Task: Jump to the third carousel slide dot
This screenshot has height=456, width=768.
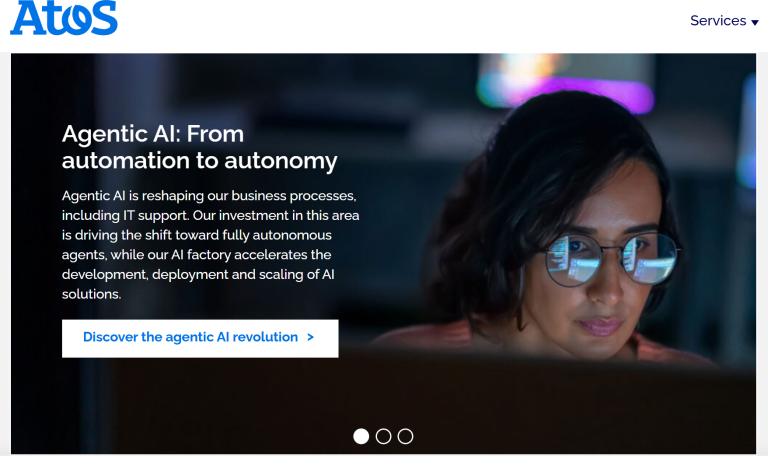Action: pos(405,436)
